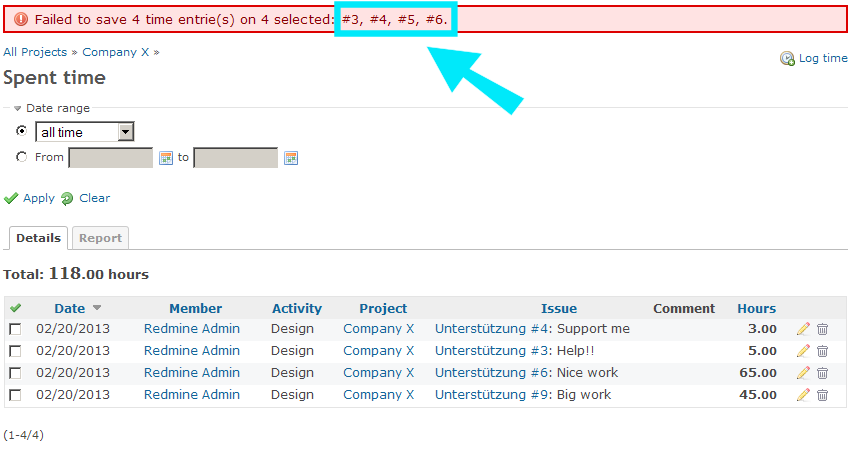This screenshot has height=450, width=850.
Task: Open the To date calendar picker icon
Action: [x=291, y=158]
